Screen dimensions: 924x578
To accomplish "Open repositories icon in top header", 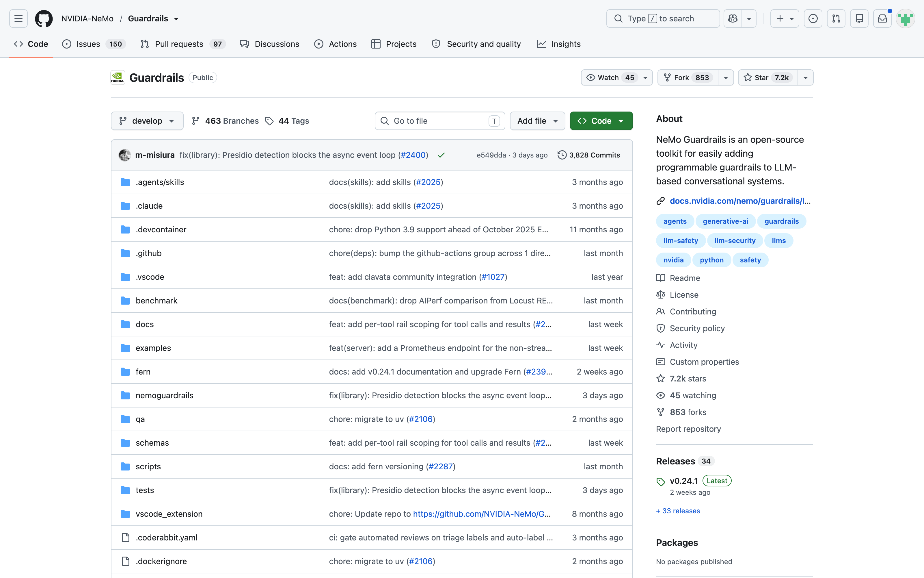I will tap(859, 18).
